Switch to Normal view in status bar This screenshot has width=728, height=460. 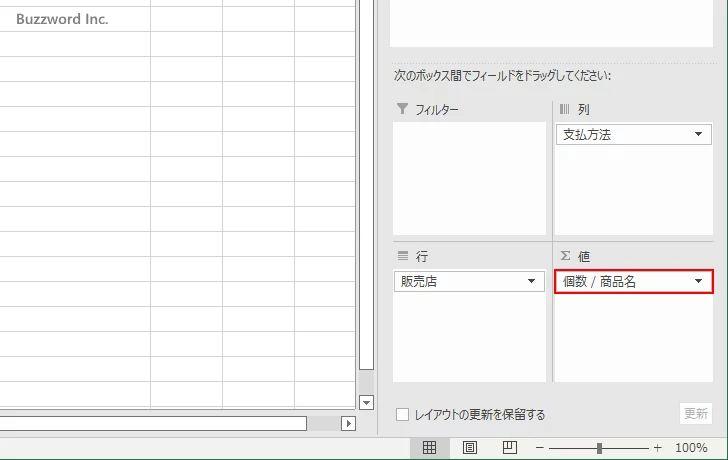click(429, 447)
